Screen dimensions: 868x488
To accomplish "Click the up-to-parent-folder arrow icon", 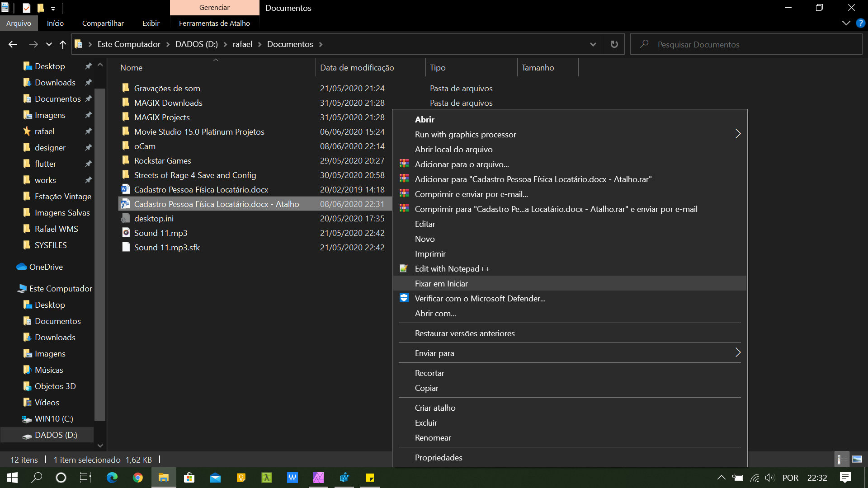I will tap(62, 44).
